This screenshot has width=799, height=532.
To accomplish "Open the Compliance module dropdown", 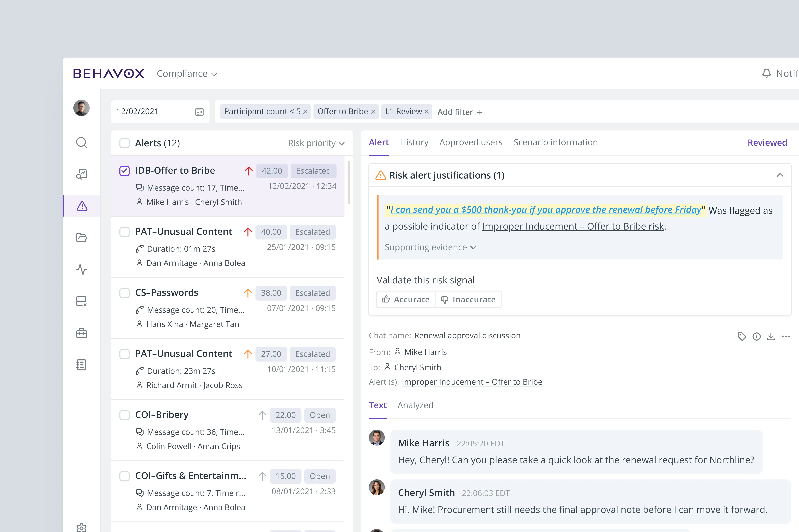I will [x=187, y=74].
